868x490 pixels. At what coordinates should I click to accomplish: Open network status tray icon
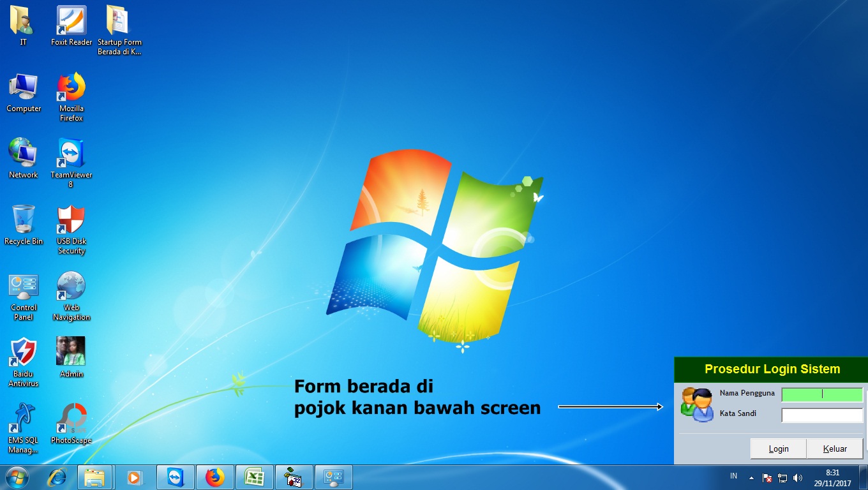pos(783,478)
